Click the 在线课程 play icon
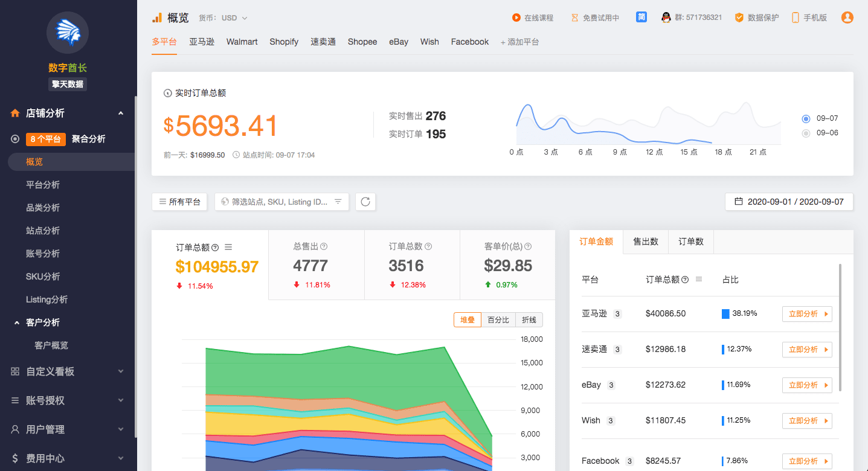The image size is (868, 471). (516, 18)
